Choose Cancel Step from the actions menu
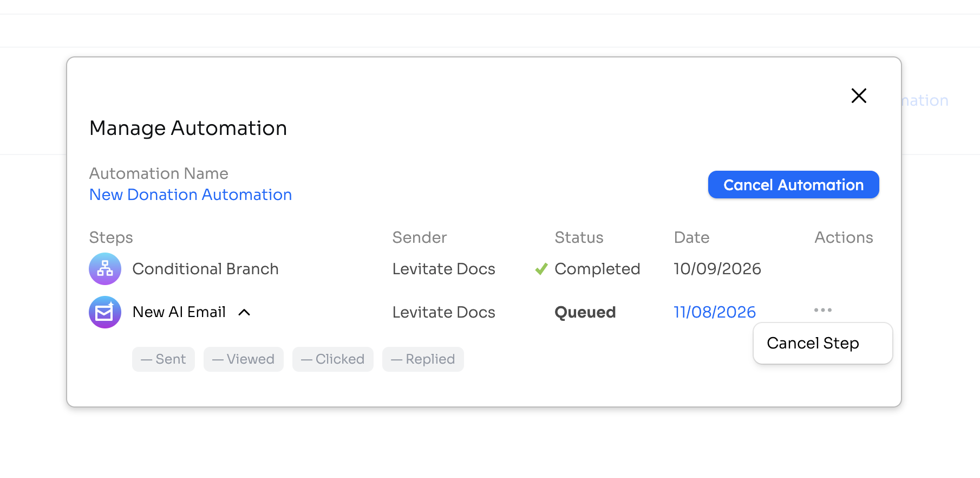Image resolution: width=980 pixels, height=478 pixels. click(822, 343)
